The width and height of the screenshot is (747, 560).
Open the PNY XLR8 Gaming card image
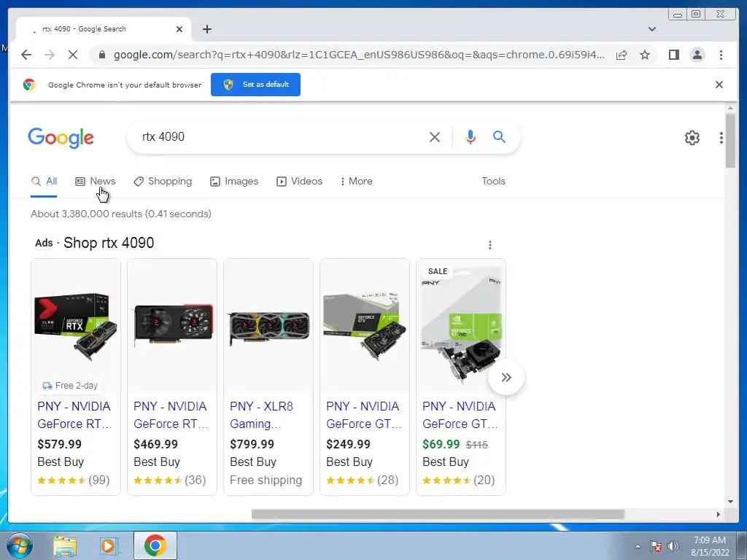(x=268, y=326)
